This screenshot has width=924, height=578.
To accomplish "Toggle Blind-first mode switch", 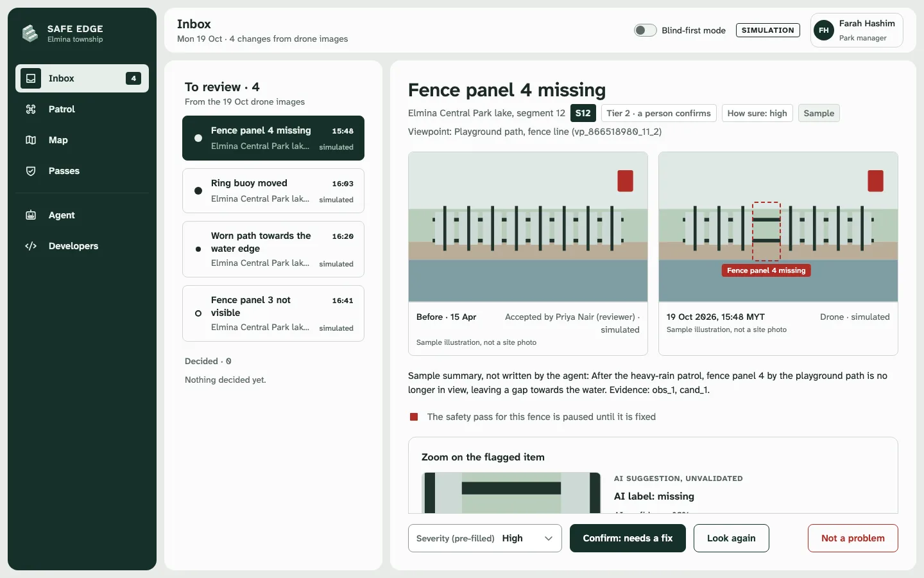I will tap(646, 30).
